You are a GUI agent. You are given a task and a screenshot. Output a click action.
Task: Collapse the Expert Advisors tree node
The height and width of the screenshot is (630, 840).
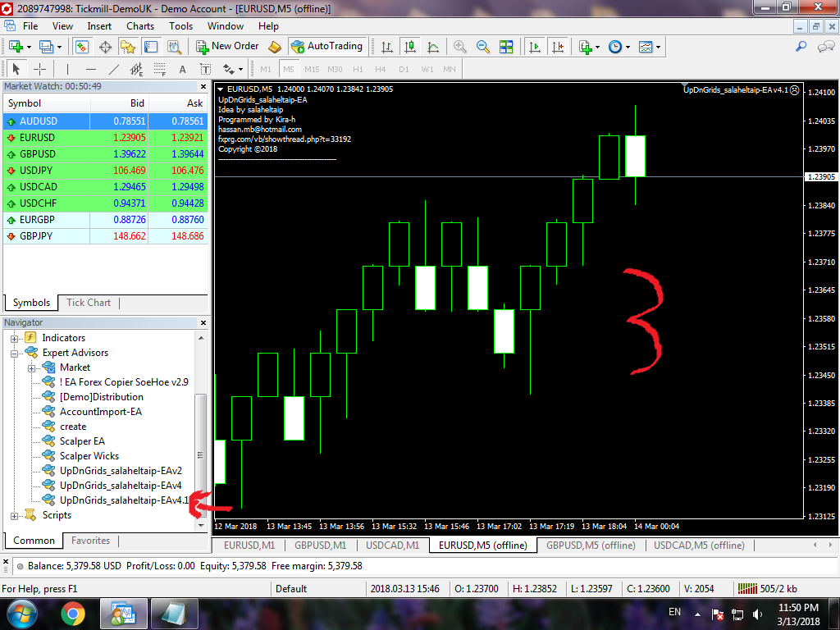point(15,353)
